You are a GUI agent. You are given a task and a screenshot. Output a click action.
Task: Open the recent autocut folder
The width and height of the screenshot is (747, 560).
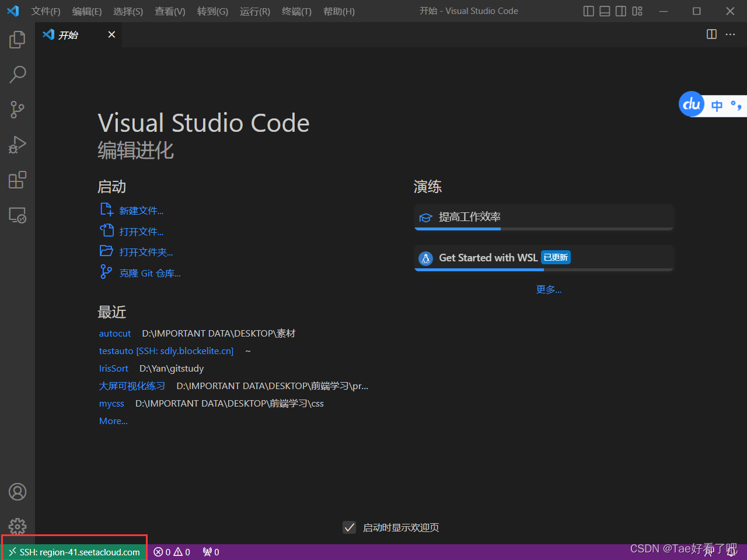pyautogui.click(x=115, y=333)
